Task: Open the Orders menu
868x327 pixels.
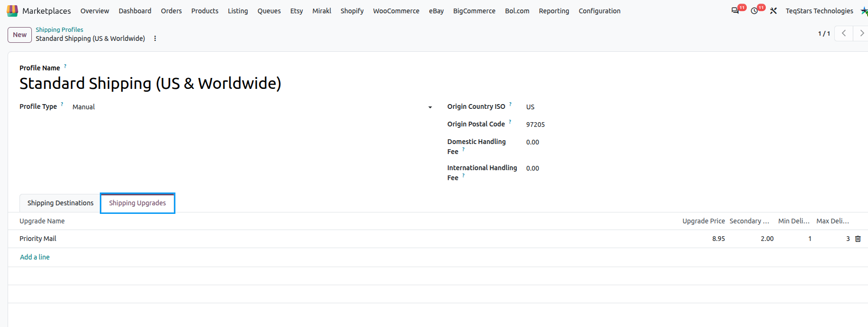Action: (x=171, y=11)
